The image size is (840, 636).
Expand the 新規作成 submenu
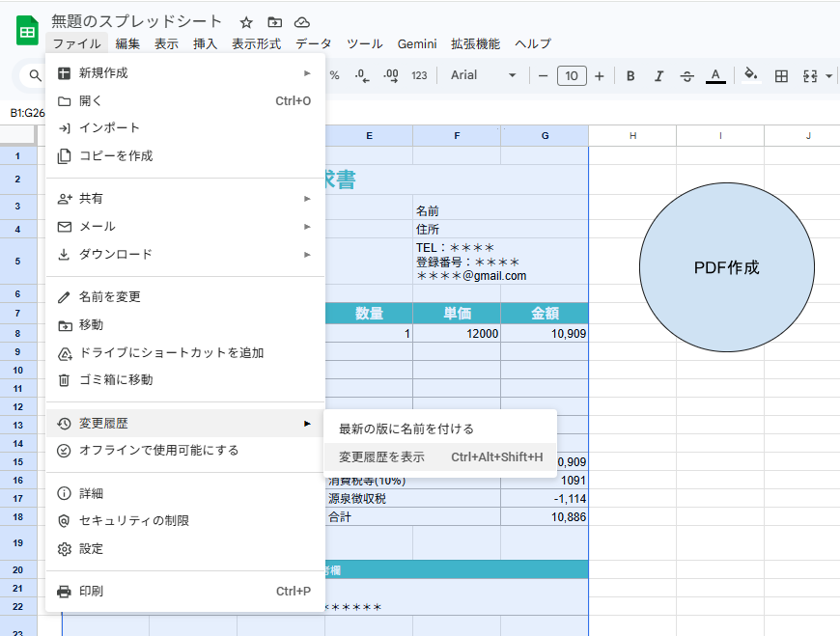click(x=184, y=73)
